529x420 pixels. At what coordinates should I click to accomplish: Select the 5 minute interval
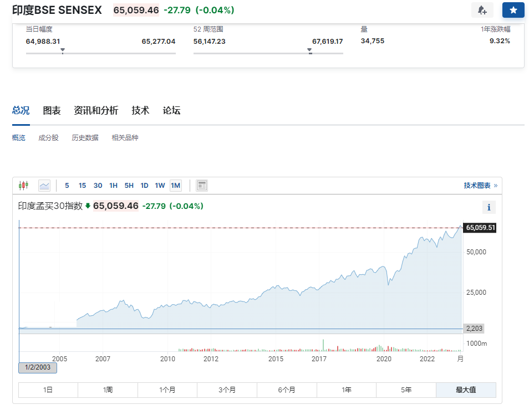point(67,186)
